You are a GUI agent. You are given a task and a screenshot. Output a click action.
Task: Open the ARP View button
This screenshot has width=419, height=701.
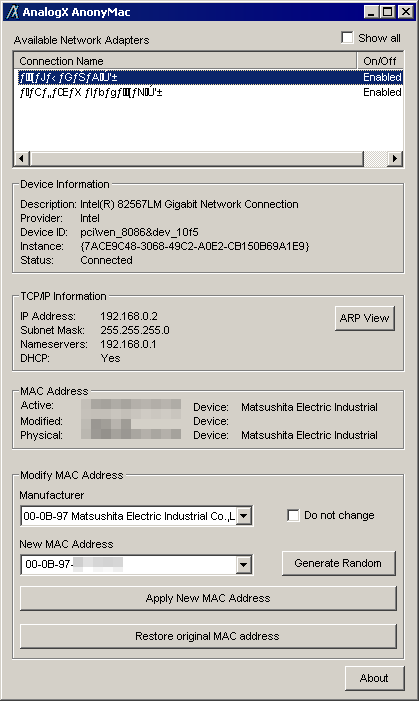pos(364,318)
